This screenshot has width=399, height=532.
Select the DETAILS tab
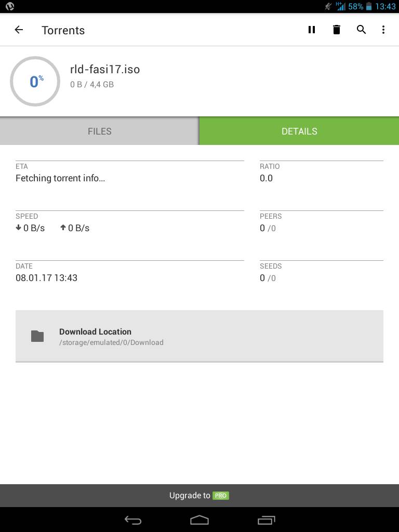coord(299,131)
